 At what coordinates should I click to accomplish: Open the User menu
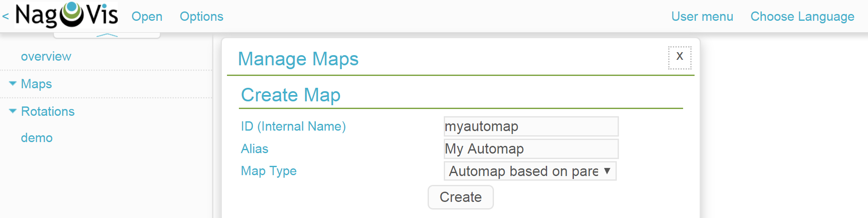coord(702,17)
